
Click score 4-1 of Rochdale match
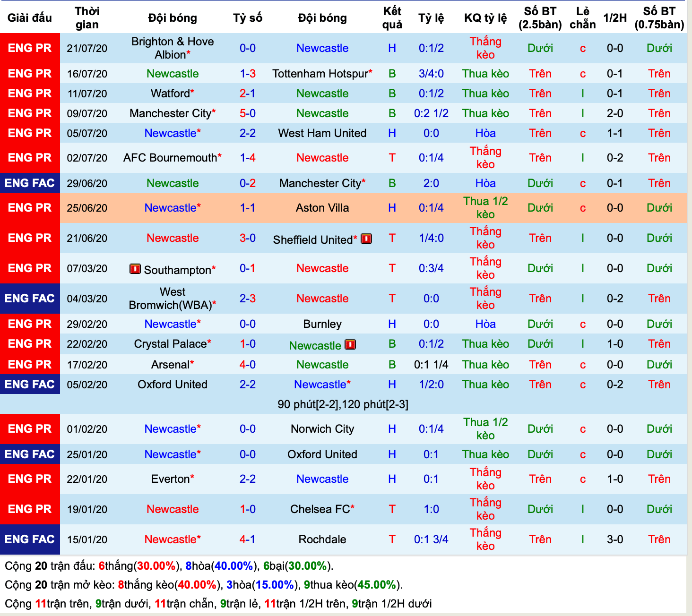click(248, 539)
